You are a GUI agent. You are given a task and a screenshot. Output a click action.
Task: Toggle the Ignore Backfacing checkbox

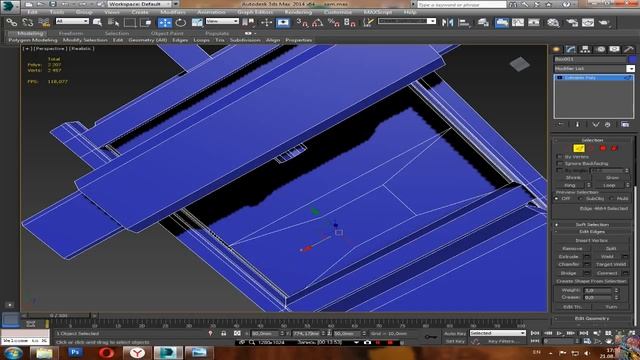tap(560, 164)
